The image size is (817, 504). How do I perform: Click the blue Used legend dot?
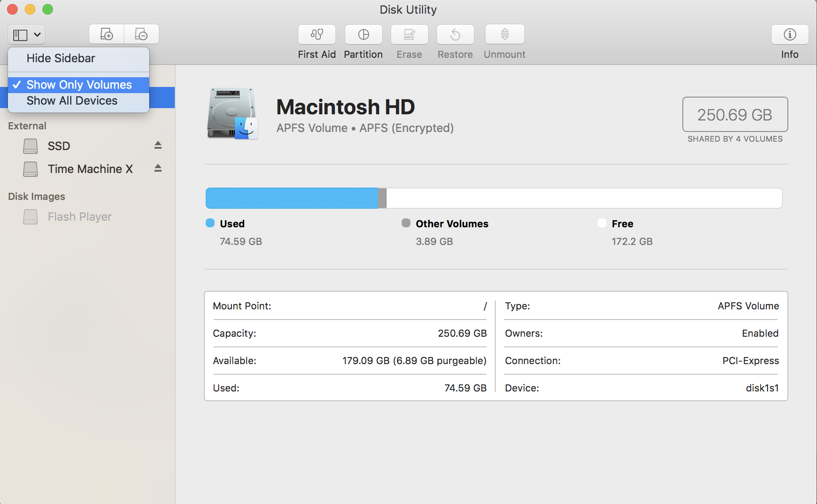[210, 223]
